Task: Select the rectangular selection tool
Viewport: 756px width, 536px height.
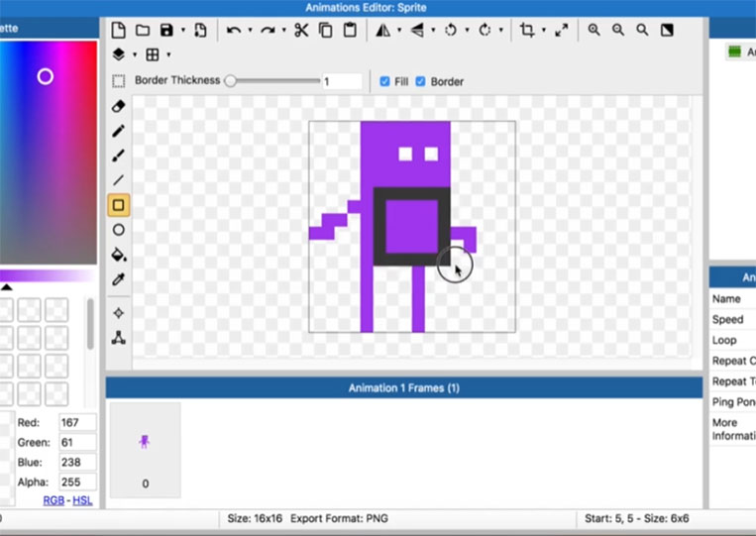Action: 119,81
